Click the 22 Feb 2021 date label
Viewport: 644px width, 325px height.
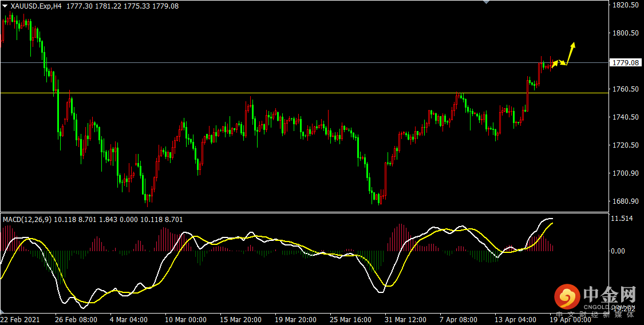[x=19, y=320]
